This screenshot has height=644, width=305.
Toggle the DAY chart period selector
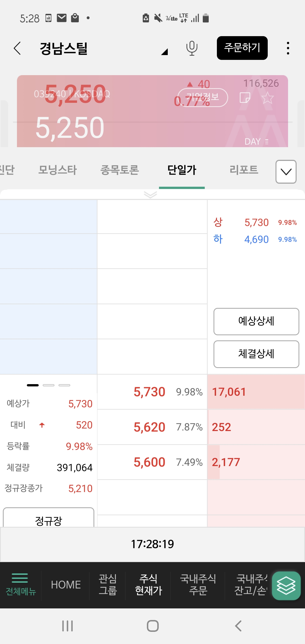(256, 141)
